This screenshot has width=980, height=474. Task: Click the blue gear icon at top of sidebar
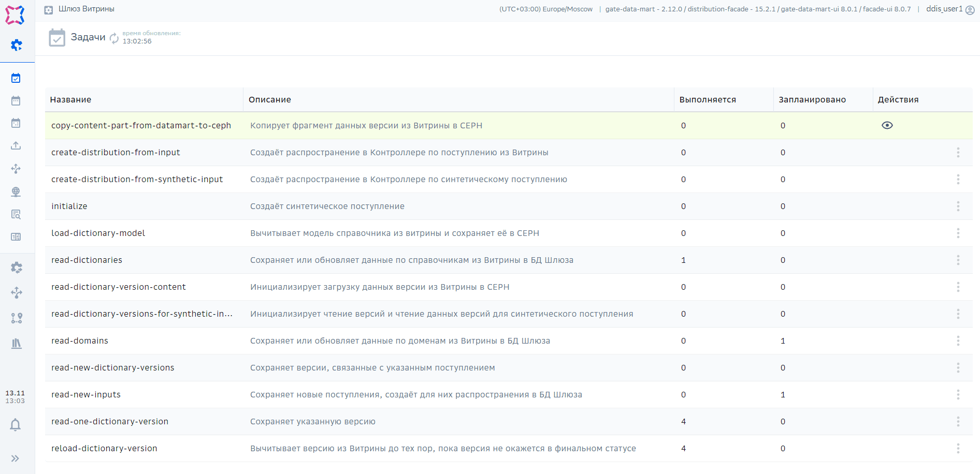[x=17, y=45]
